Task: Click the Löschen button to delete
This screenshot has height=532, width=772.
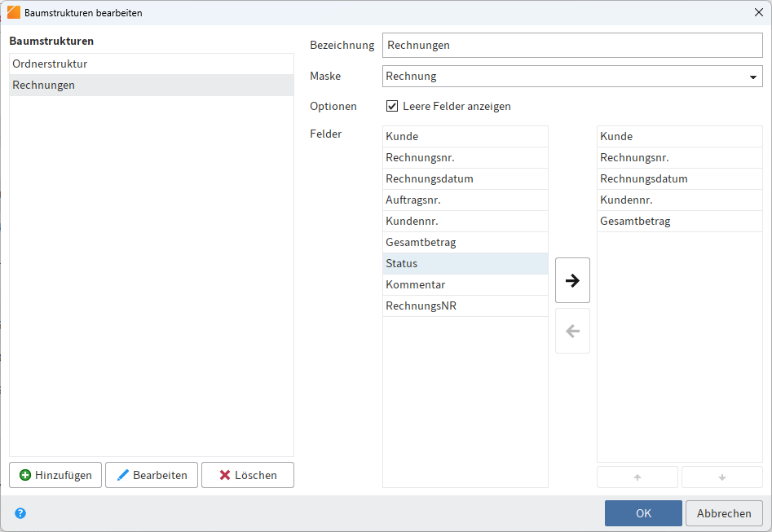Action: (x=248, y=475)
